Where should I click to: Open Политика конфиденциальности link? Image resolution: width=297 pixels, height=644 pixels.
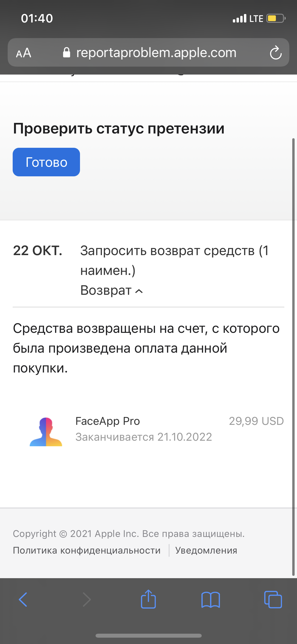(87, 550)
